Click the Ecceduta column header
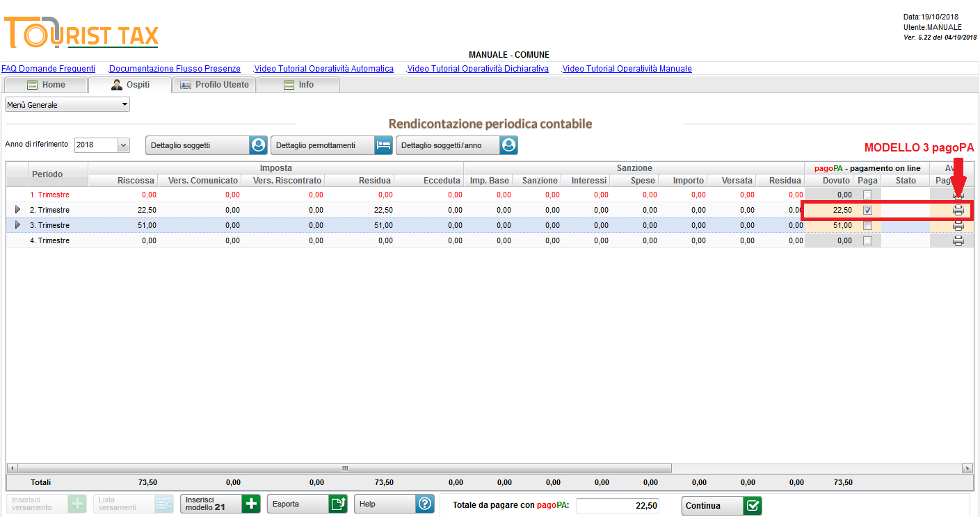980x517 pixels. [x=429, y=181]
